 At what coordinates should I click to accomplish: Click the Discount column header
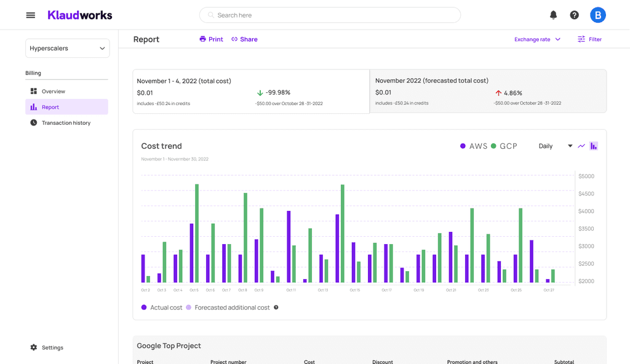[x=383, y=362]
